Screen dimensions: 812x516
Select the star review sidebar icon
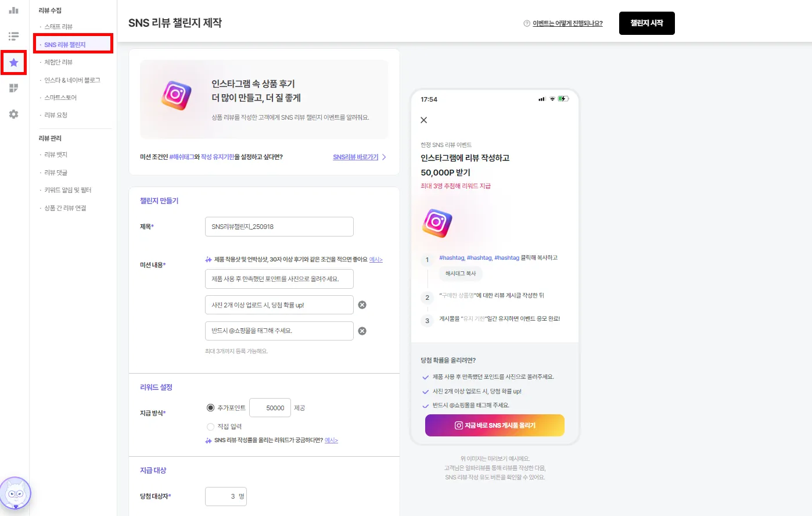pos(14,62)
